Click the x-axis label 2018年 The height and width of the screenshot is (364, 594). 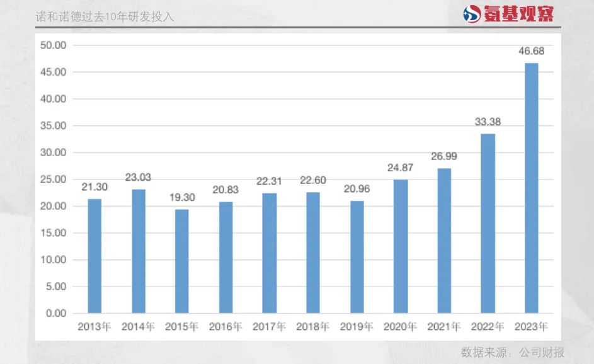[x=313, y=326]
